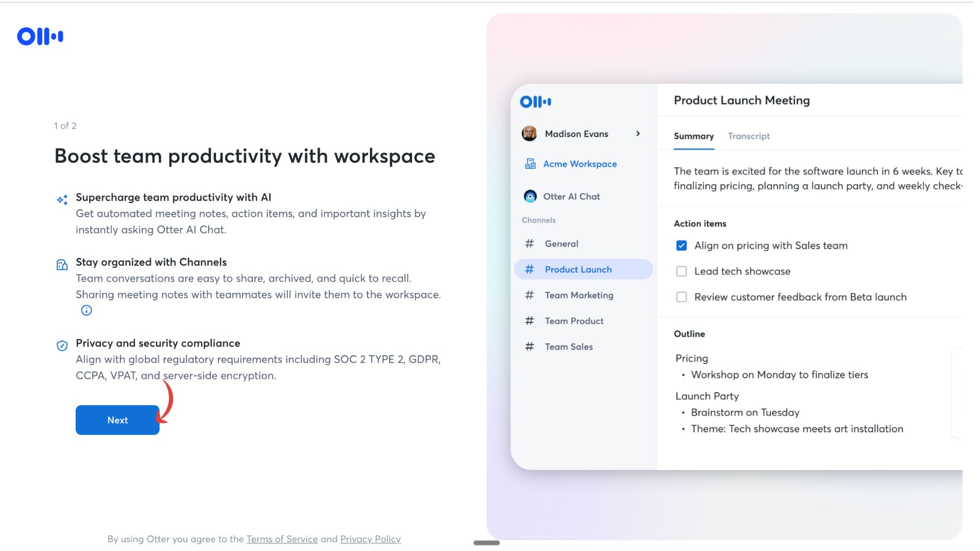Click the Channels organization icon
The height and width of the screenshot is (551, 980).
62,264
